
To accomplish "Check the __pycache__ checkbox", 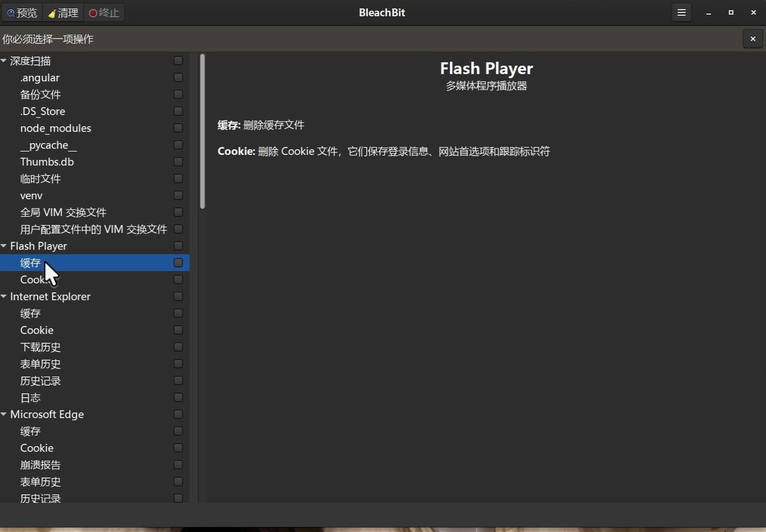I will point(178,144).
